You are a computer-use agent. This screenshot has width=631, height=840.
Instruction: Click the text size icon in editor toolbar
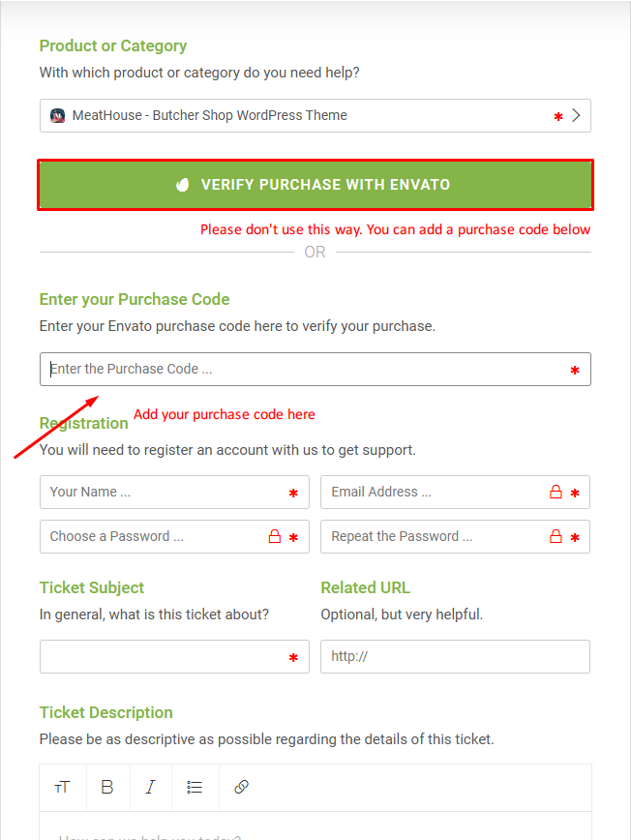62,787
